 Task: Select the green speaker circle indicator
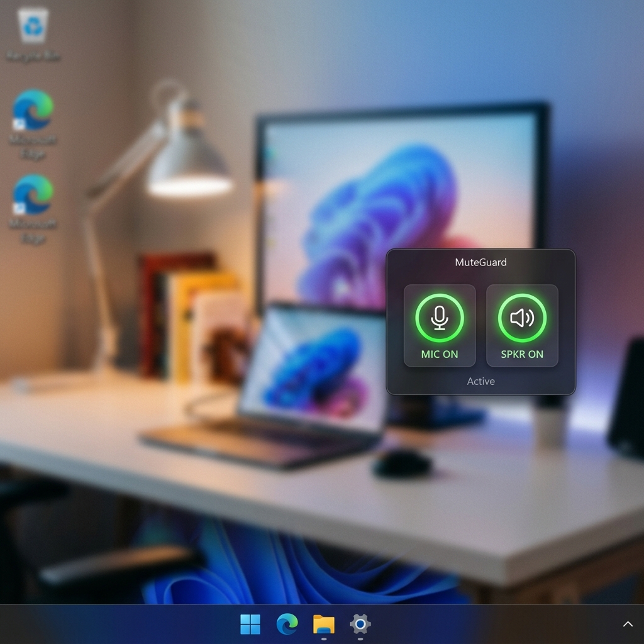tap(521, 318)
